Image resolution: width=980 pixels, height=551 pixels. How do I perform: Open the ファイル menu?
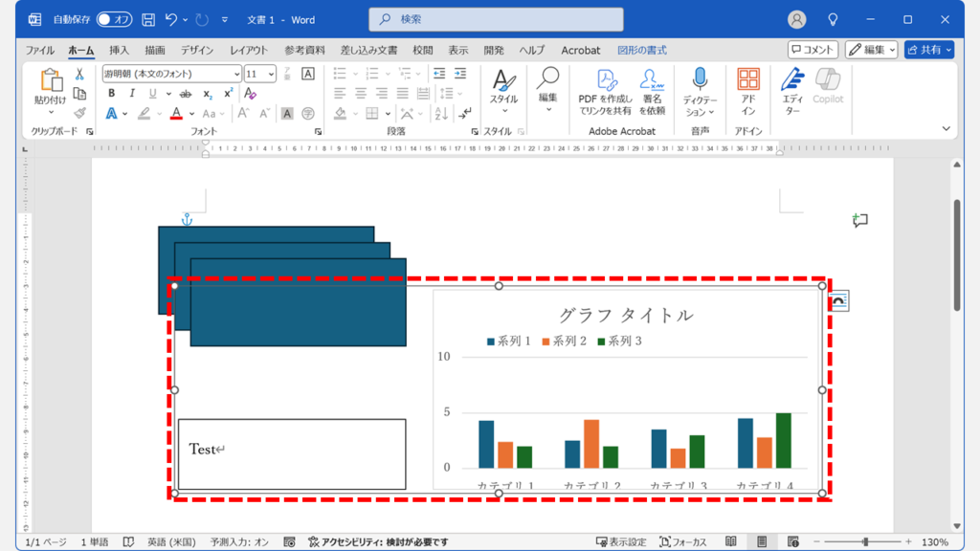[x=39, y=50]
